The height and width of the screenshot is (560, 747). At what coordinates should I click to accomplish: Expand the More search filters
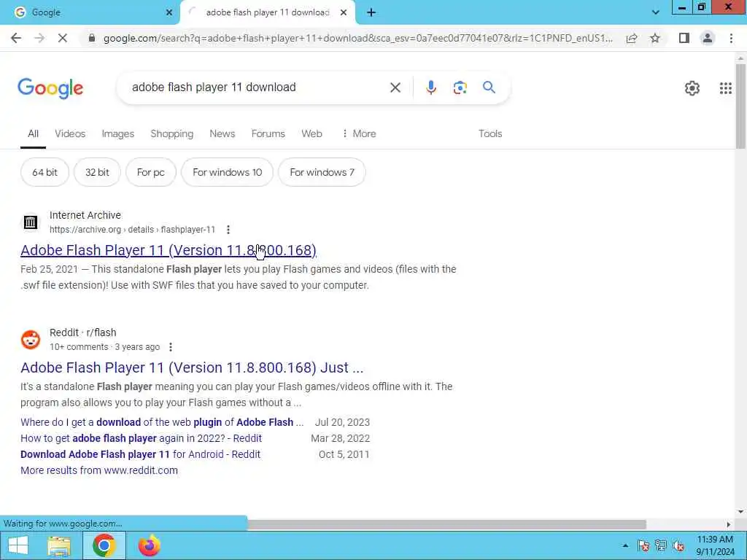359,134
